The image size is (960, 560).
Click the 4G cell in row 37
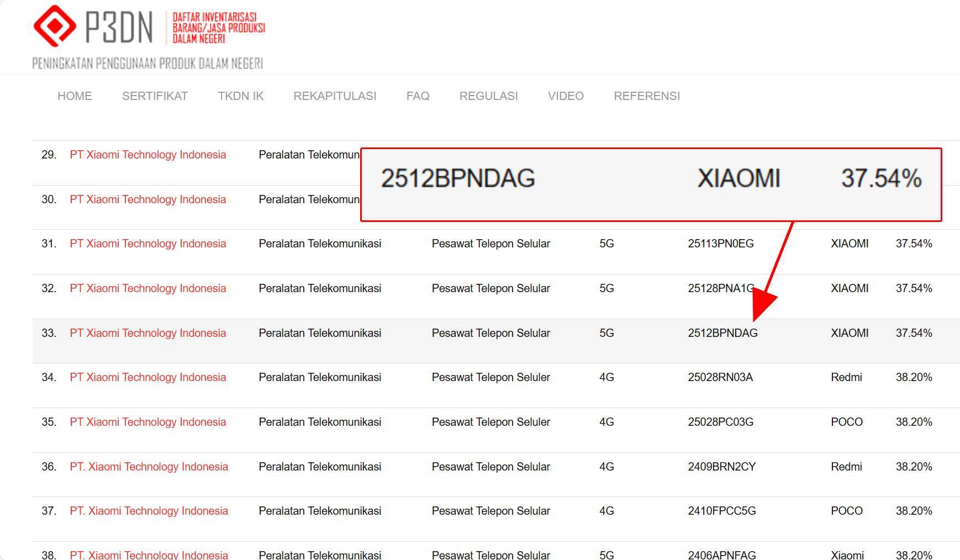(x=606, y=511)
